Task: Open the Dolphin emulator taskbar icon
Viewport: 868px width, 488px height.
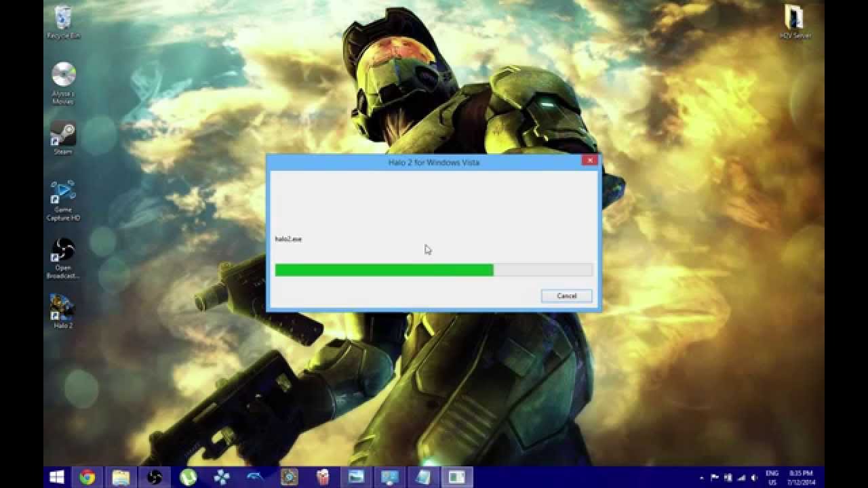Action: [255, 477]
